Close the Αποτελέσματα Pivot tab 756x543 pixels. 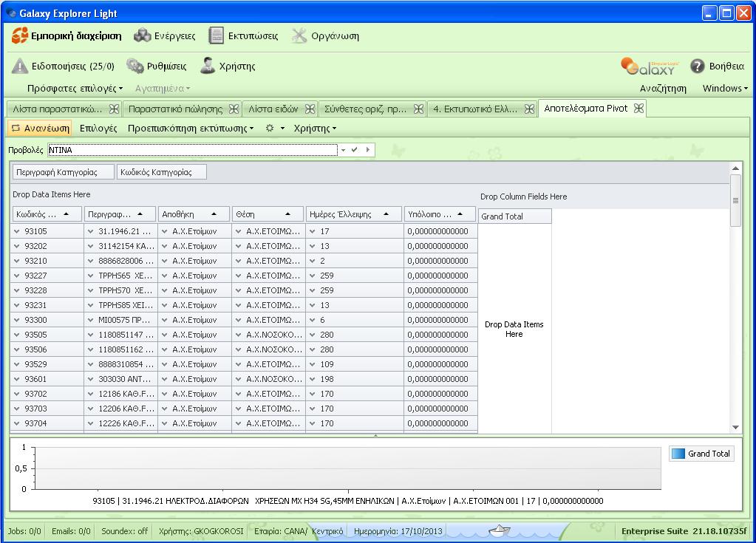click(638, 109)
